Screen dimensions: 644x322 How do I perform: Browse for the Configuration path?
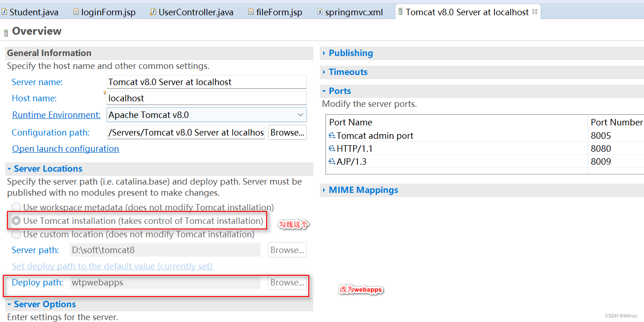(287, 132)
